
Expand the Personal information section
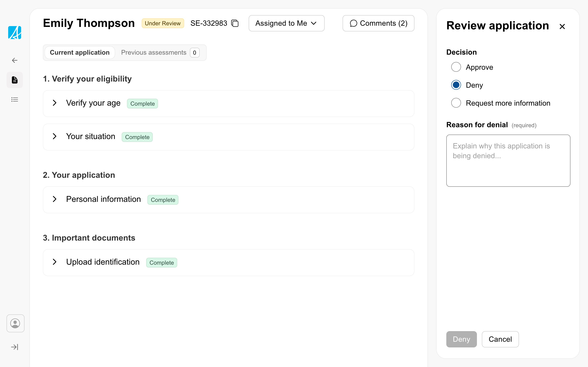[55, 199]
